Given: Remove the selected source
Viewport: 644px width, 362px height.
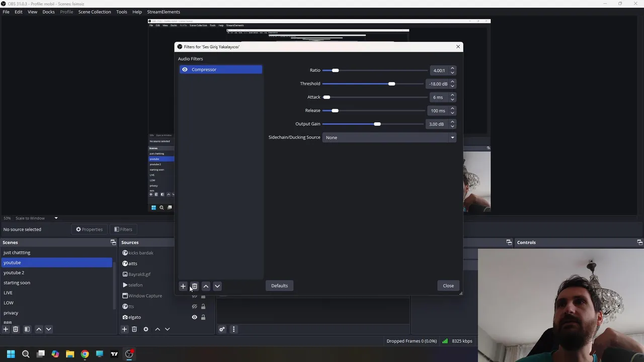Looking at the screenshot, I should [134, 329].
